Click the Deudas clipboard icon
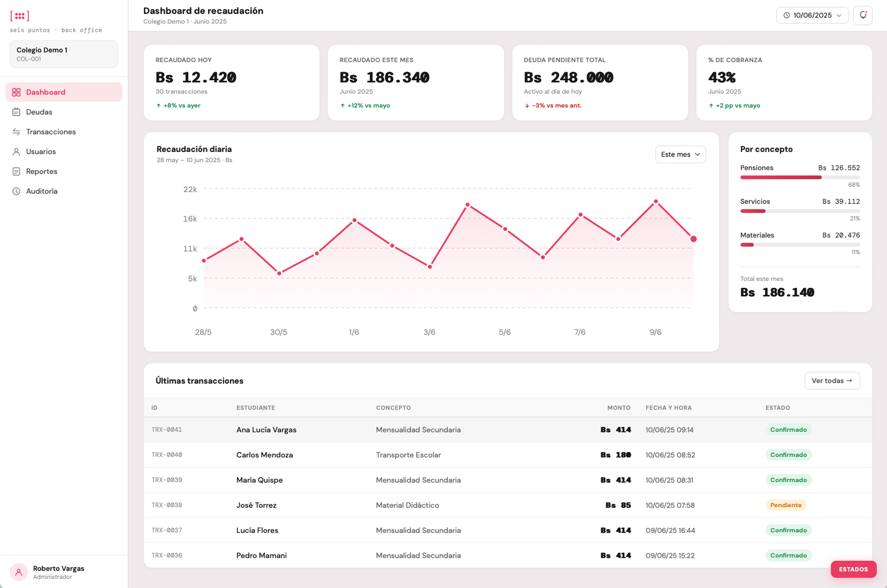Image resolution: width=887 pixels, height=588 pixels. [16, 112]
